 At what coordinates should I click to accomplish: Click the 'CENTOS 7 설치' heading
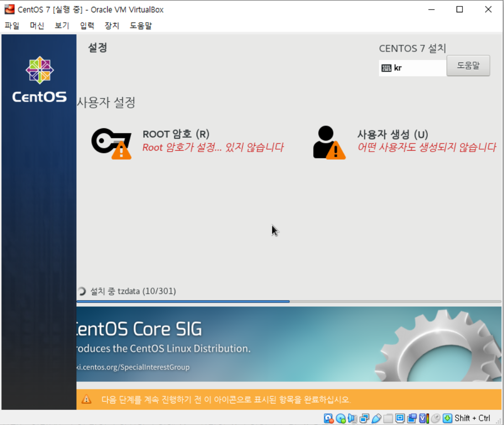click(x=413, y=48)
